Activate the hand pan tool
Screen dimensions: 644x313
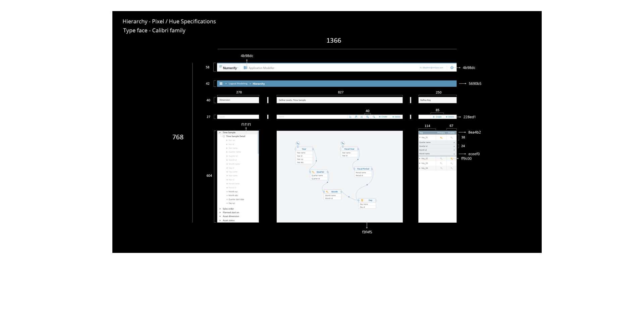(x=356, y=117)
